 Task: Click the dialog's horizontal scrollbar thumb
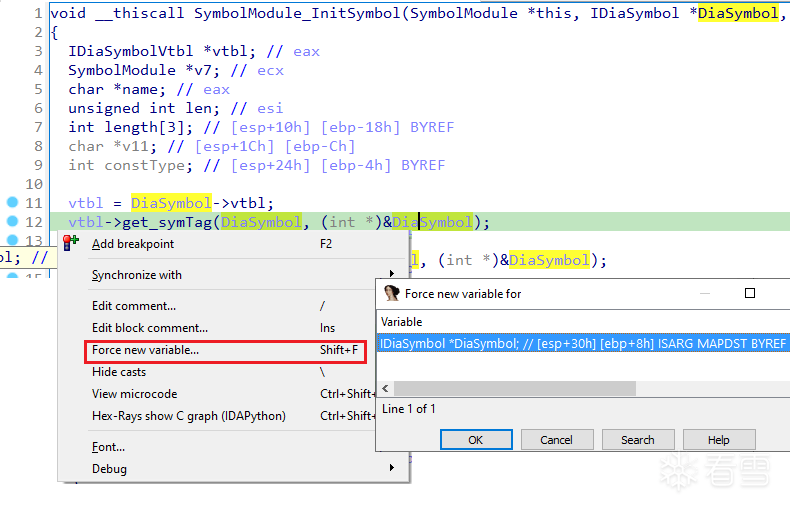click(515, 389)
